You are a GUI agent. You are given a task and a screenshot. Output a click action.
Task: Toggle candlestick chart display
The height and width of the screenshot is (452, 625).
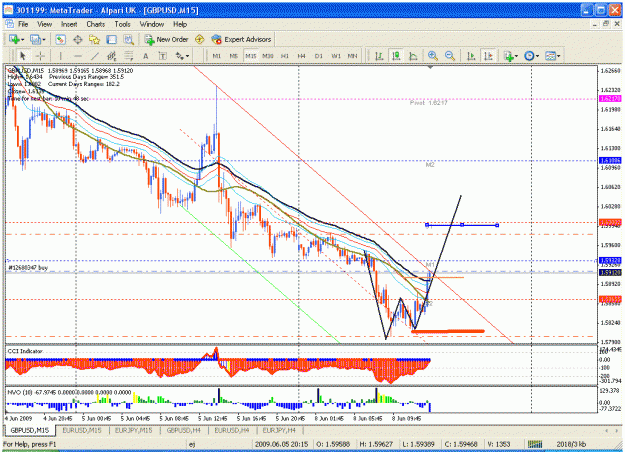tap(396, 56)
